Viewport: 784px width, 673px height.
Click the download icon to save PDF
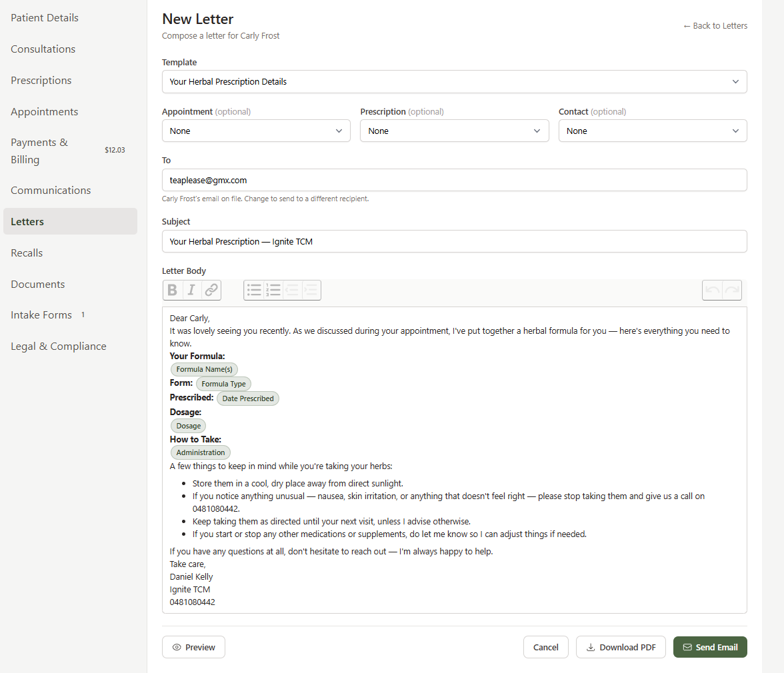[591, 647]
